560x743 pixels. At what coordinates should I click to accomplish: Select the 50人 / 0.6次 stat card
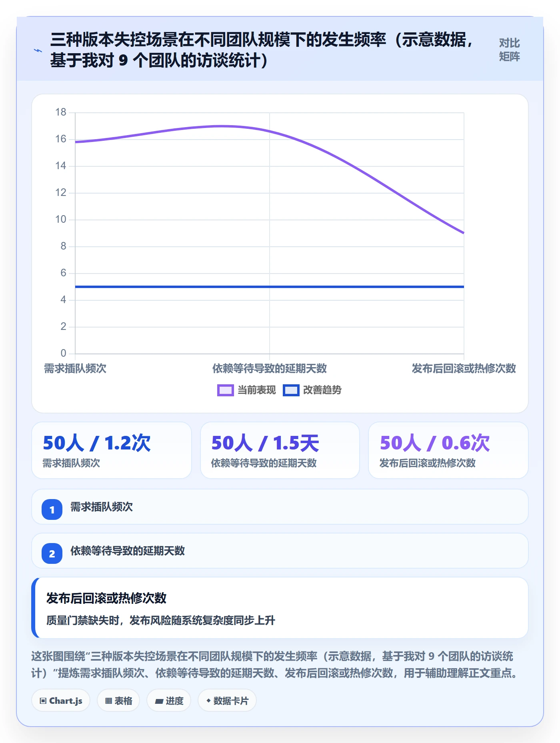point(448,450)
